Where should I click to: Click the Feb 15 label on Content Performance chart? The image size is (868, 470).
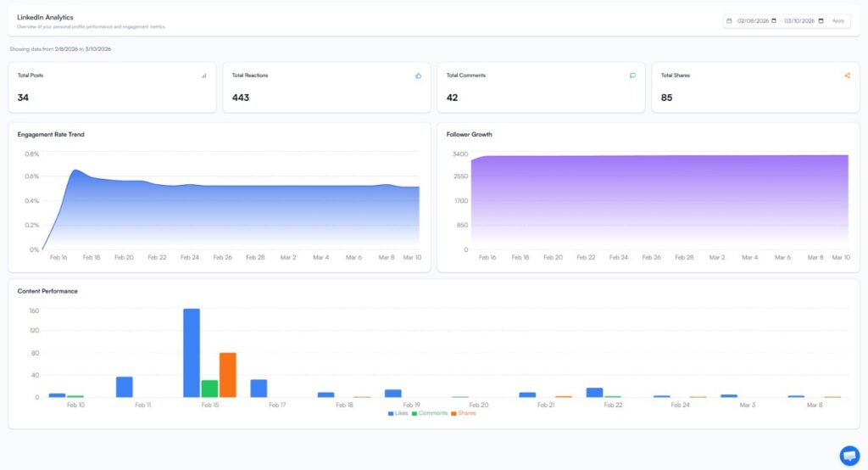210,406
